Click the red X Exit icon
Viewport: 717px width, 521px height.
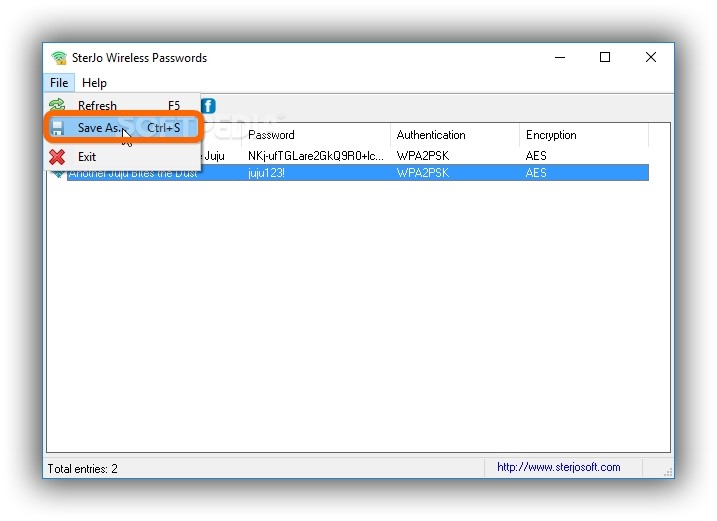coord(57,157)
